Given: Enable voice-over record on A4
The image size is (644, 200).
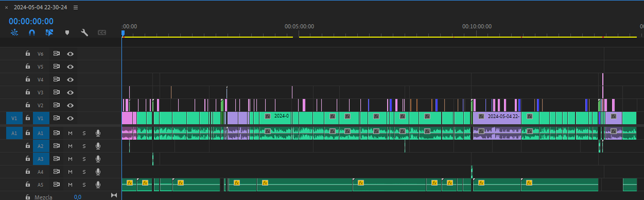Looking at the screenshot, I should (x=98, y=172).
